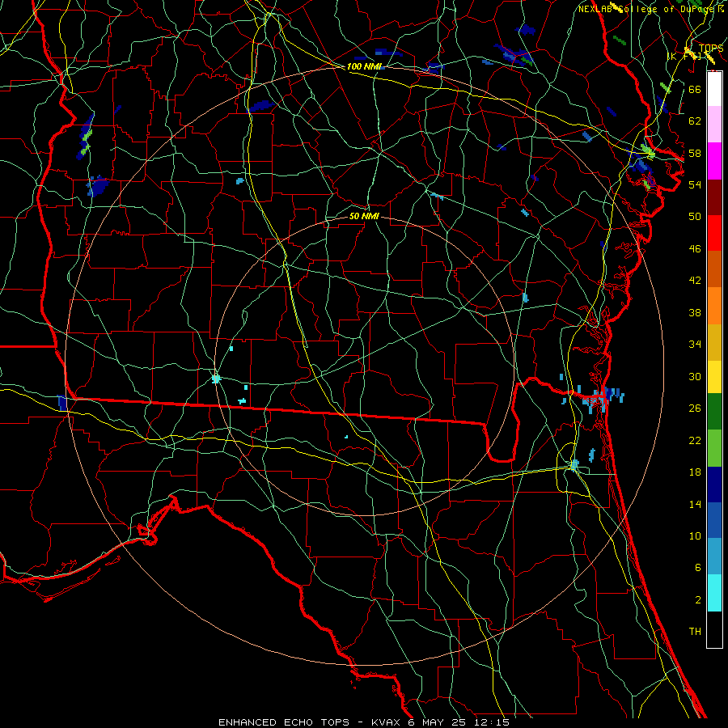This screenshot has height=728, width=728.
Task: Select the light green legend swatch
Action: [x=714, y=448]
